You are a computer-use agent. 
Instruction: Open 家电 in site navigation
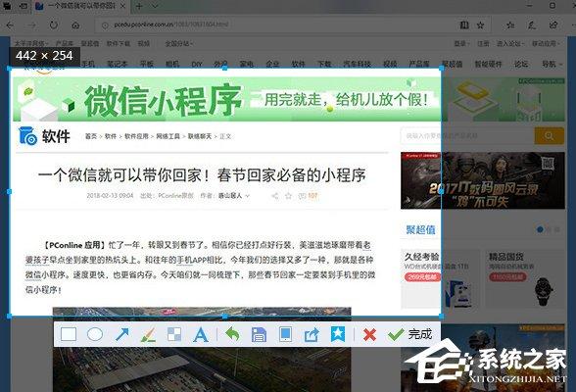click(x=247, y=64)
